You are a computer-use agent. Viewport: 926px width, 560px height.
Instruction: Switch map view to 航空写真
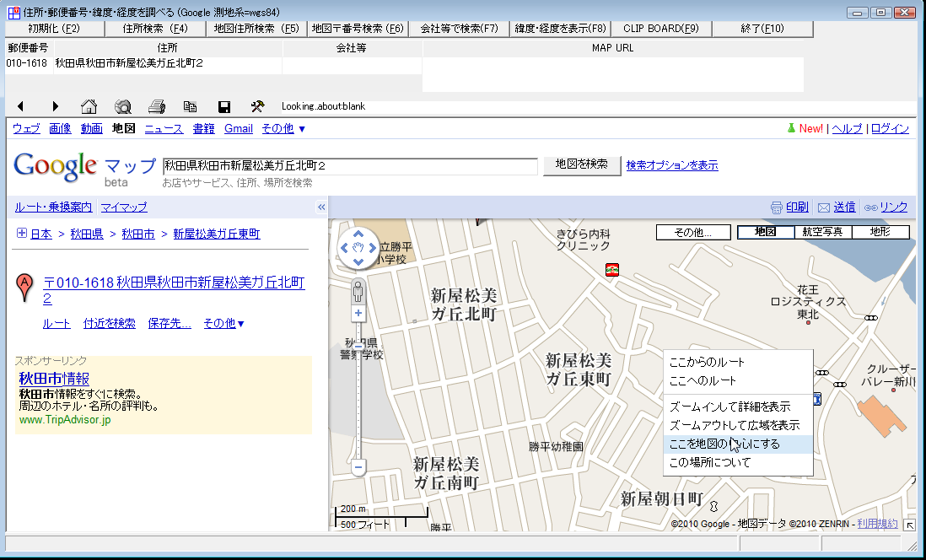[822, 232]
